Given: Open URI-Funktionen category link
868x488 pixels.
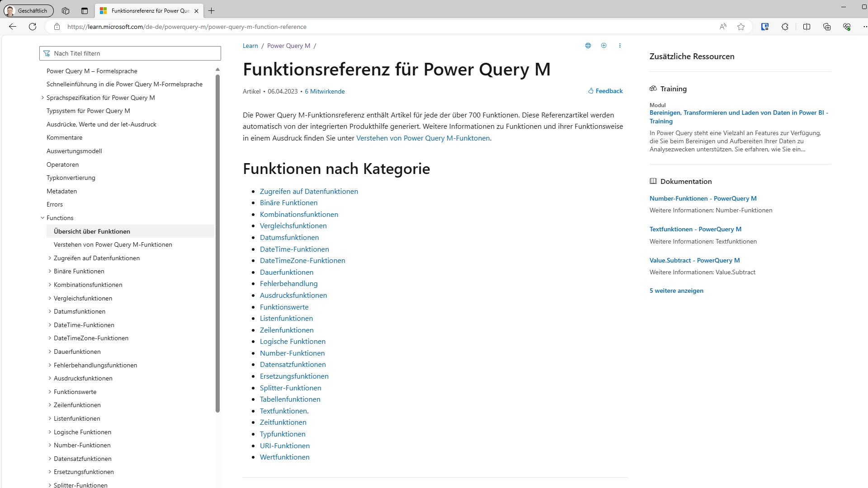Looking at the screenshot, I should (x=285, y=446).
